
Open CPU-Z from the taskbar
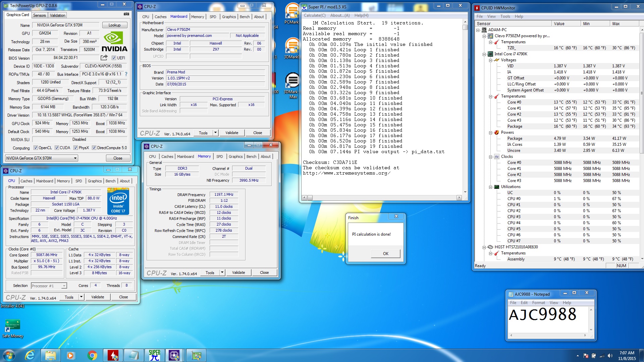click(x=174, y=355)
